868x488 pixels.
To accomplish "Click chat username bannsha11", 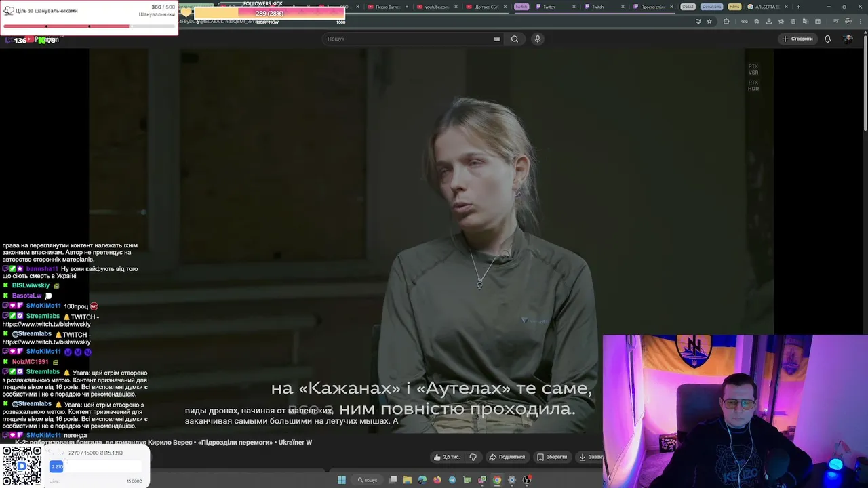I will tap(42, 269).
